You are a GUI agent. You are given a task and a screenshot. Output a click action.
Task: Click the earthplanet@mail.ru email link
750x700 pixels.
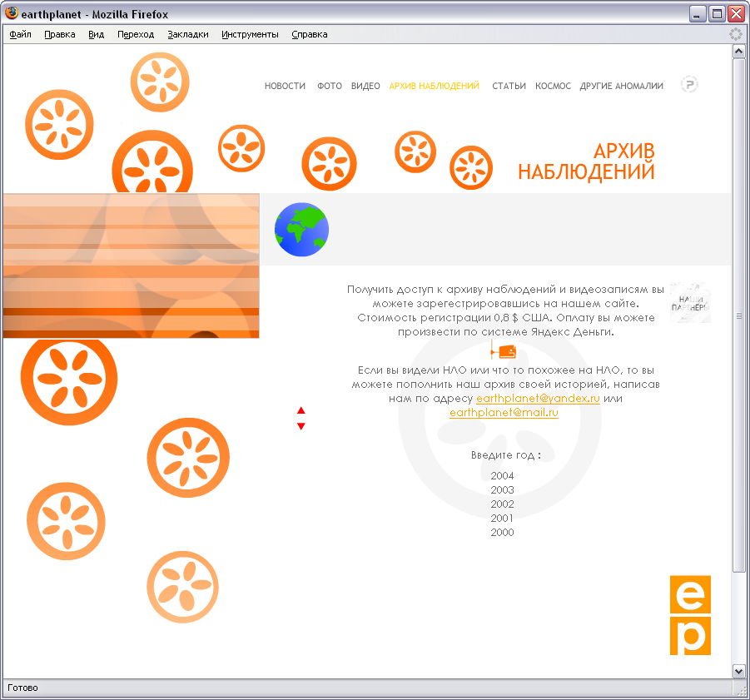(504, 412)
